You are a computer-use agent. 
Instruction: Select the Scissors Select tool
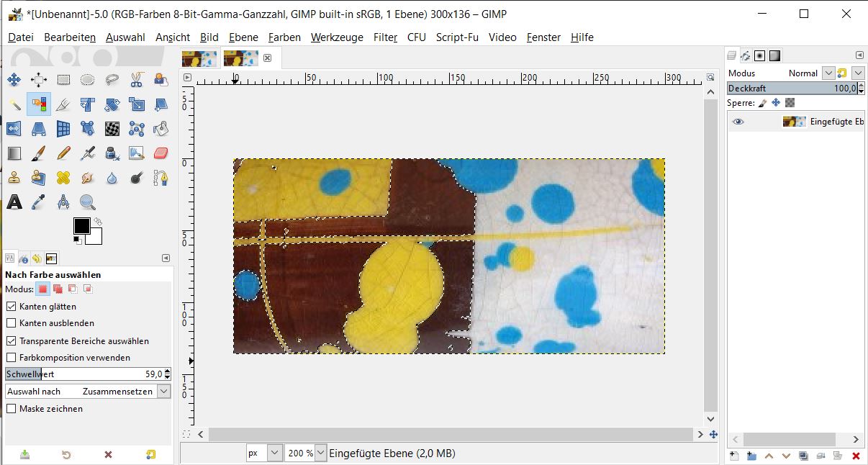[x=137, y=80]
